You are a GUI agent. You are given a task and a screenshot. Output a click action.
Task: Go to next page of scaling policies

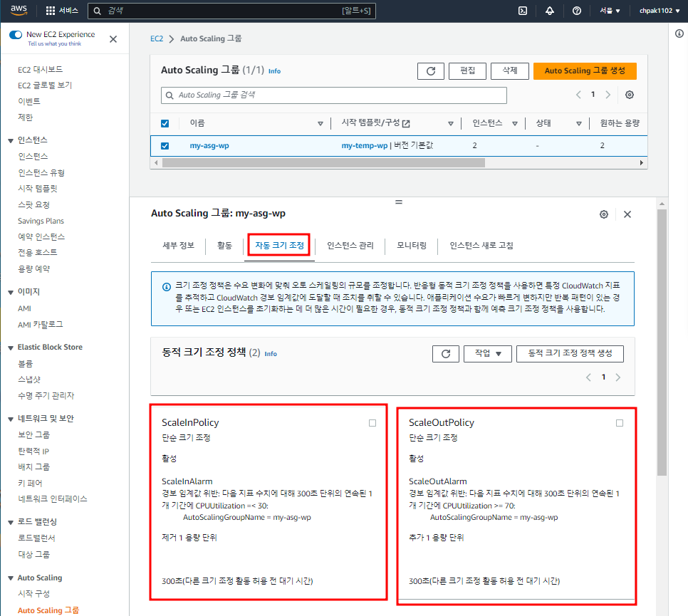(617, 377)
